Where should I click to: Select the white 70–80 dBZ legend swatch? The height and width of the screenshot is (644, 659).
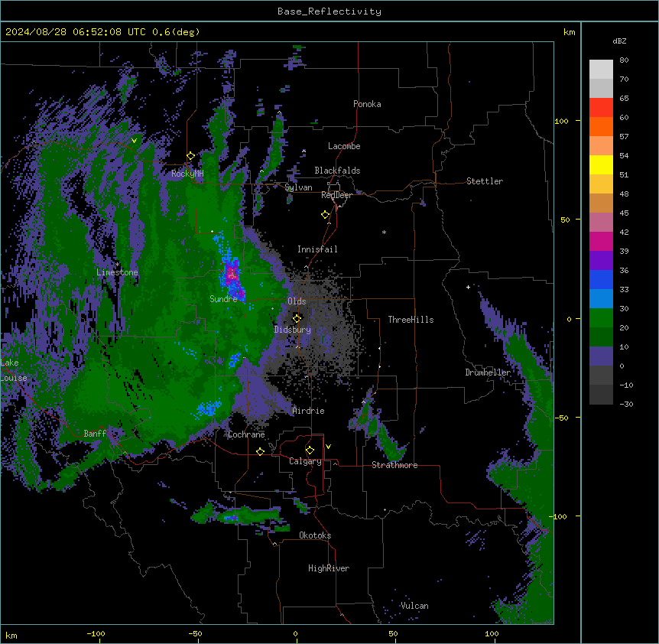601,69
